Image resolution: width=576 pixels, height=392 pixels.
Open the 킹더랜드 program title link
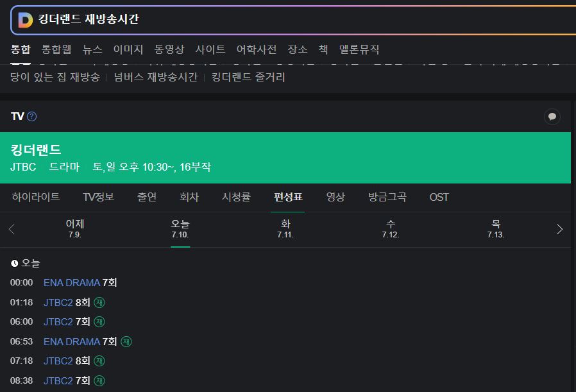tap(36, 150)
